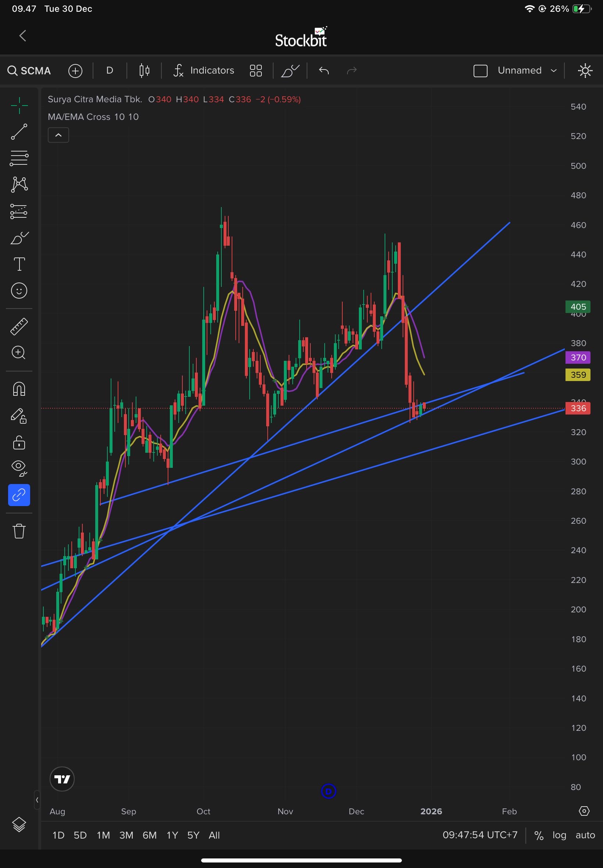This screenshot has width=603, height=868.
Task: Open chart settings gear near price axis
Action: (584, 811)
